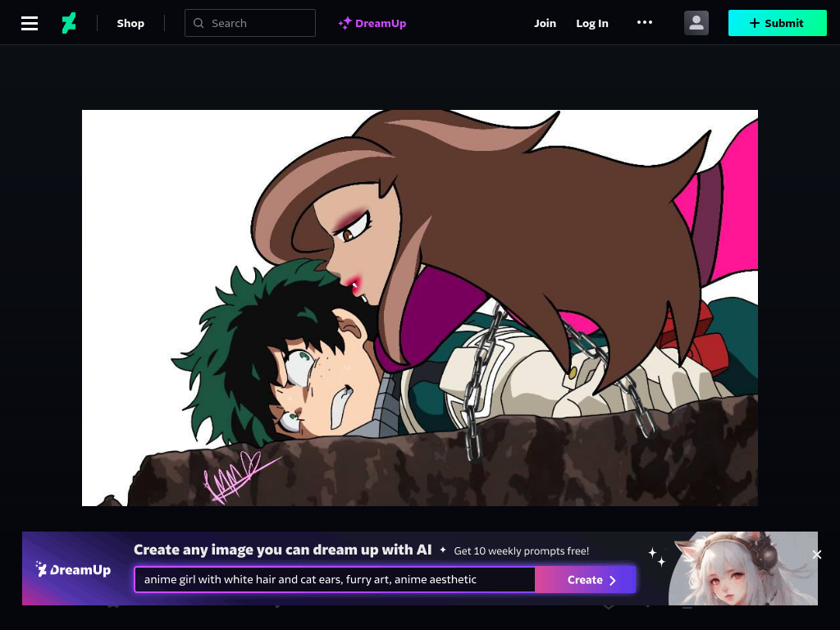The height and width of the screenshot is (630, 840).
Task: Click the Log In link
Action: point(592,23)
